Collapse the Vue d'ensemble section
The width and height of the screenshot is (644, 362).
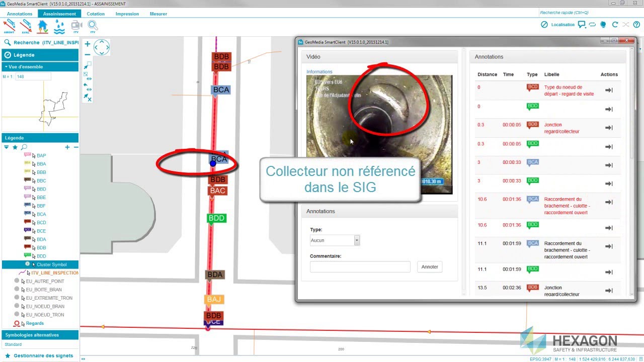[40, 66]
